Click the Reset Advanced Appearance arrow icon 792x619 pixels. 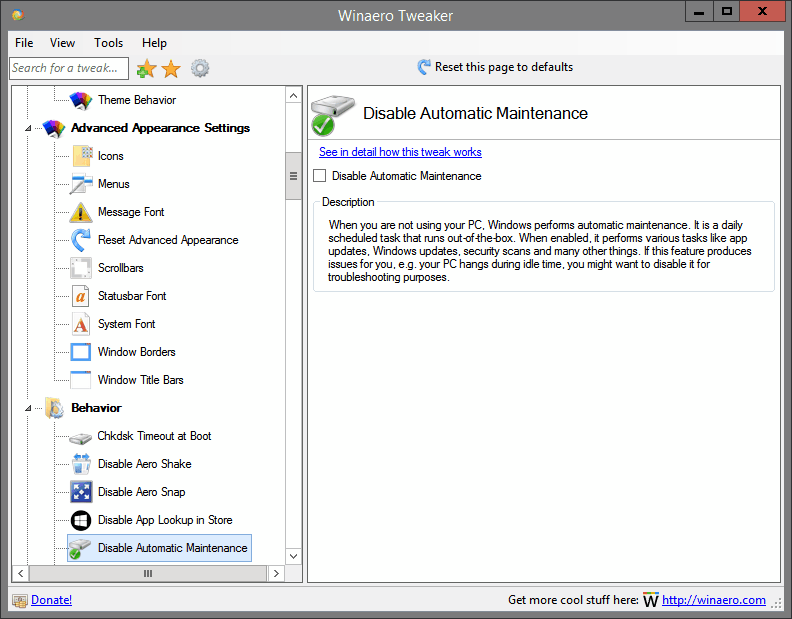[x=81, y=240]
